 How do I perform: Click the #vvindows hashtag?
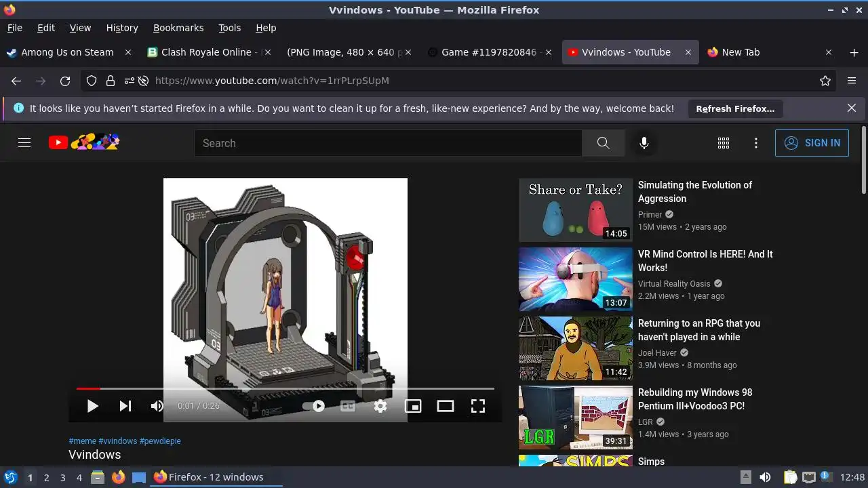click(x=118, y=441)
